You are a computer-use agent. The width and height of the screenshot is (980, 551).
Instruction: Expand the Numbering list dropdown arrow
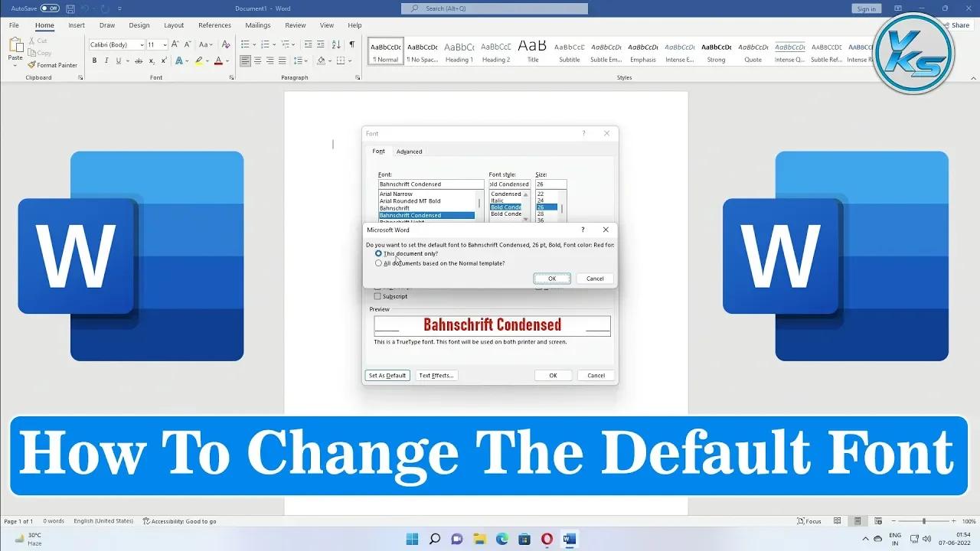click(275, 44)
